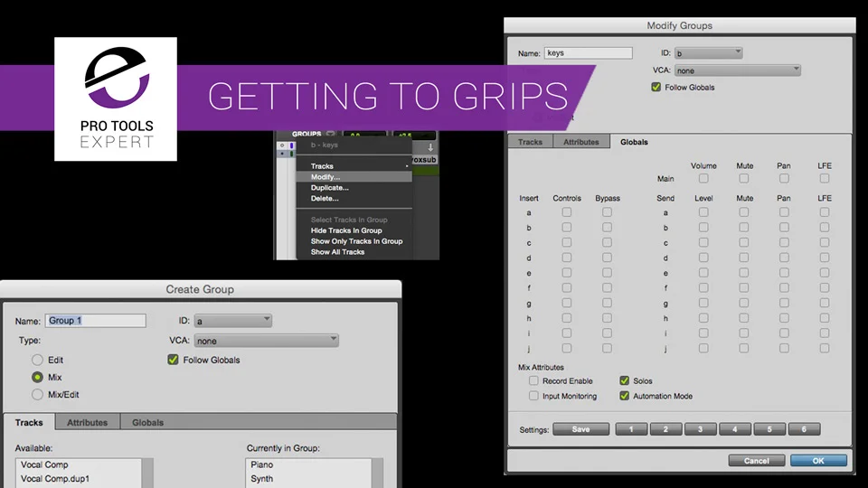Toggle the Record Enable checkbox
The width and height of the screenshot is (868, 488).
point(533,380)
